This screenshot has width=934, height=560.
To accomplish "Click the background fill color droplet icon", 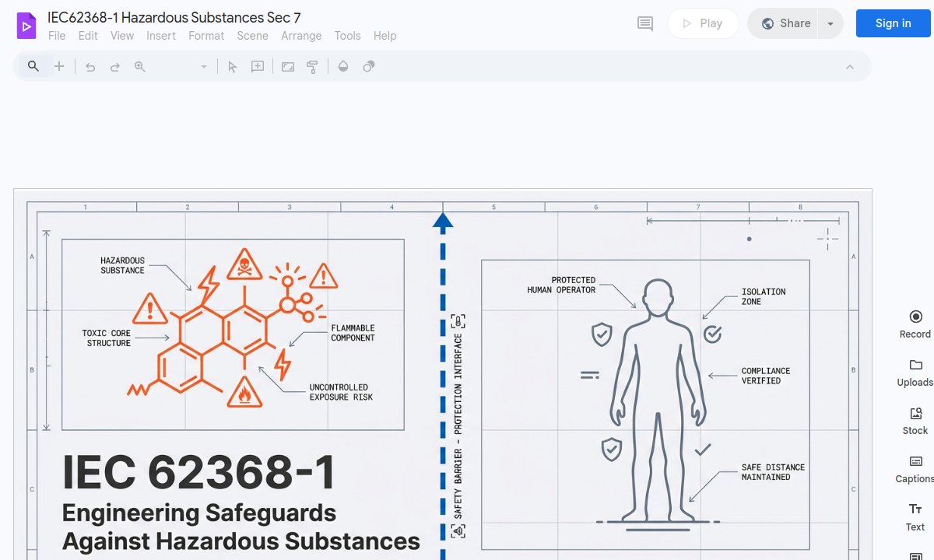I will (x=343, y=67).
